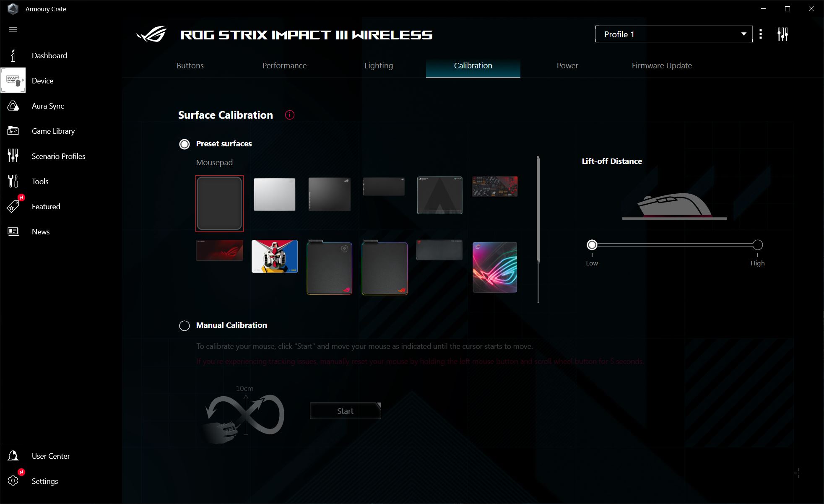Viewport: 824px width, 504px height.
Task: Open the hamburger menu in sidebar
Action: point(13,30)
